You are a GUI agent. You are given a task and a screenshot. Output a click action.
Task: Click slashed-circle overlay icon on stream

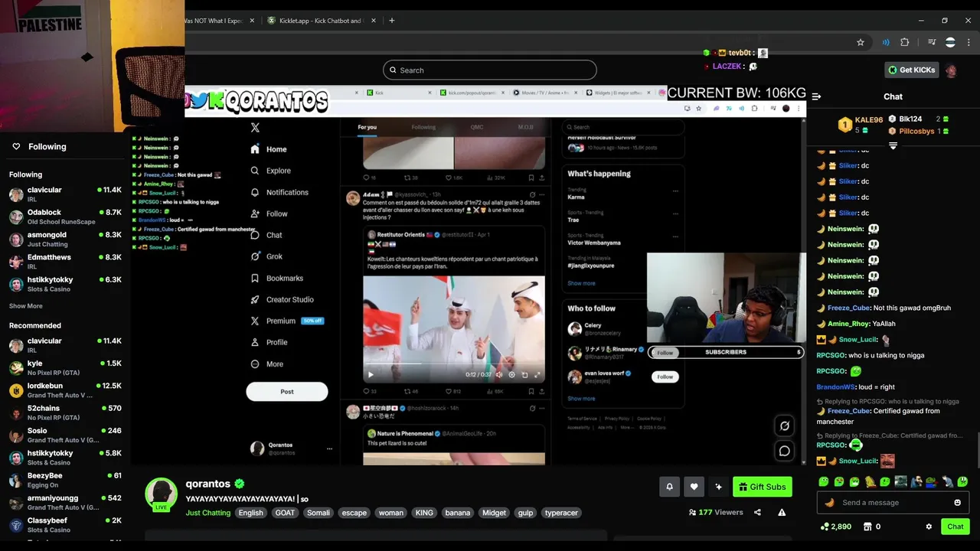coord(784,425)
